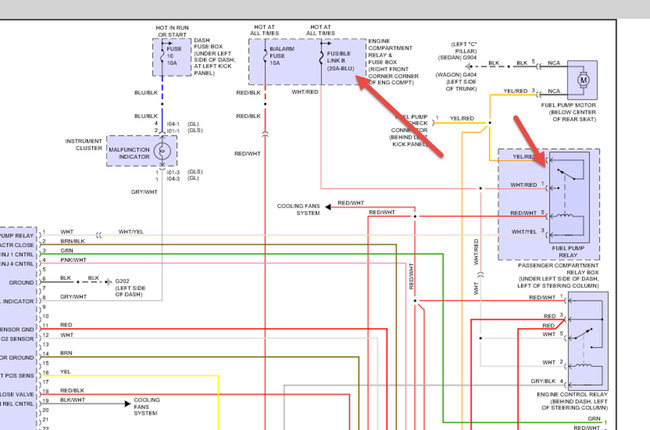Click the RED label at pin 11
The height and width of the screenshot is (430, 650).
(66, 325)
